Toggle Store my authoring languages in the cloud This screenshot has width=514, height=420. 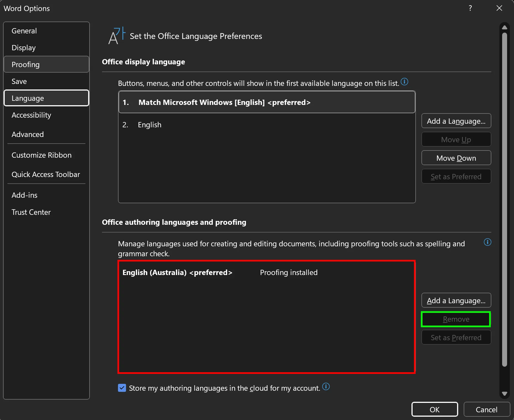[122, 388]
